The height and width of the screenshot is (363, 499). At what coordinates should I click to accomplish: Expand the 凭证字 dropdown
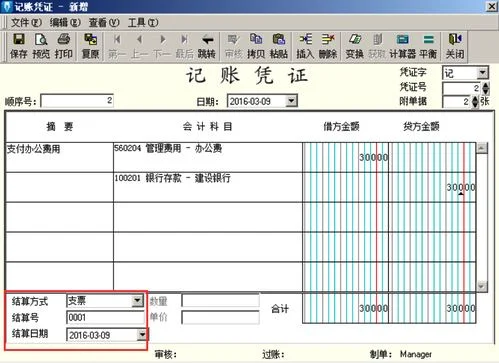pos(482,73)
